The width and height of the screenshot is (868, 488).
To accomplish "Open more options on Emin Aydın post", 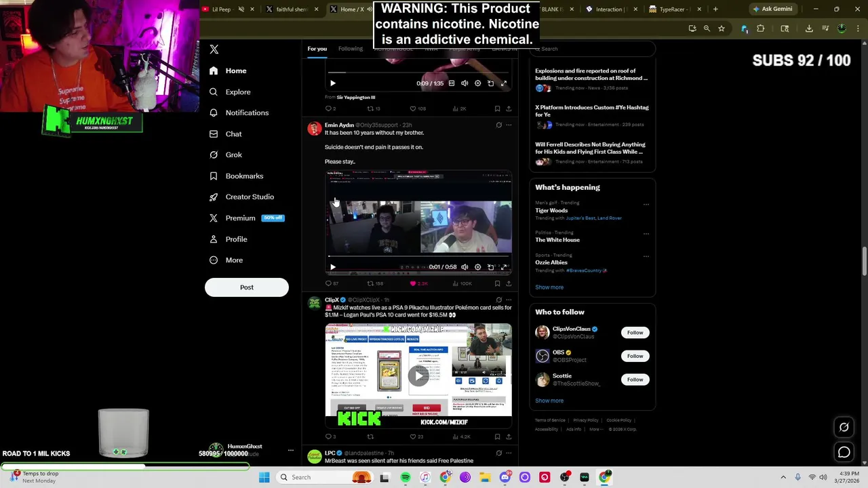I will pos(509,125).
